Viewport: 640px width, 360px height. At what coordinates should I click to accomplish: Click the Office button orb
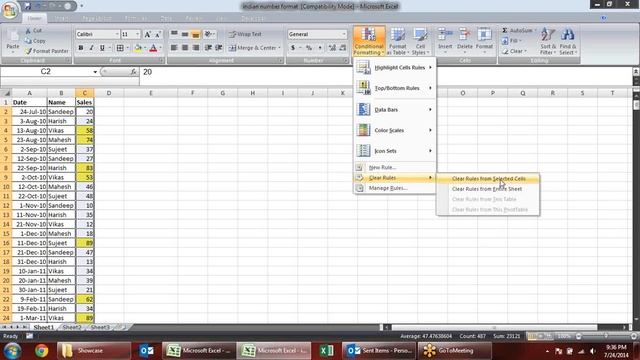(10, 10)
